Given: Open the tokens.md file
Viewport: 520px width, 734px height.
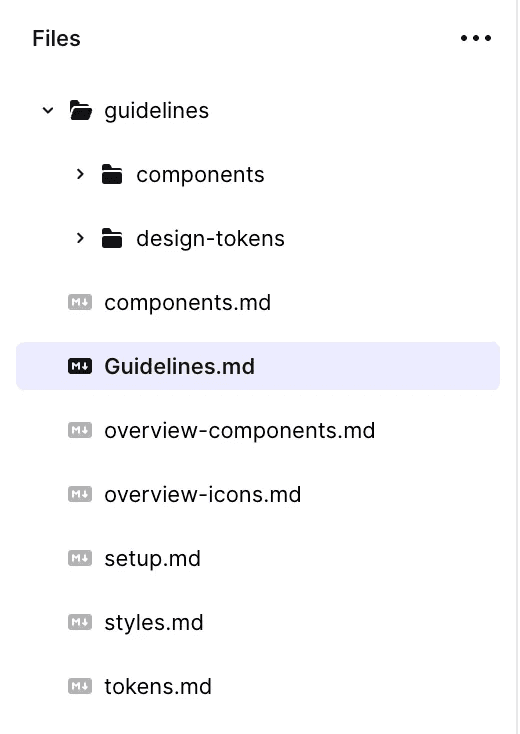Looking at the screenshot, I should [258, 686].
